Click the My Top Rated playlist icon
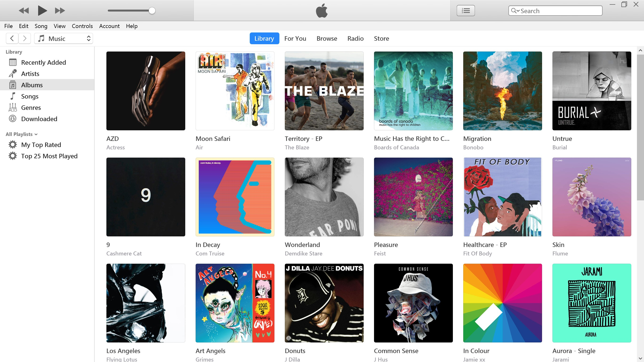 [x=12, y=144]
